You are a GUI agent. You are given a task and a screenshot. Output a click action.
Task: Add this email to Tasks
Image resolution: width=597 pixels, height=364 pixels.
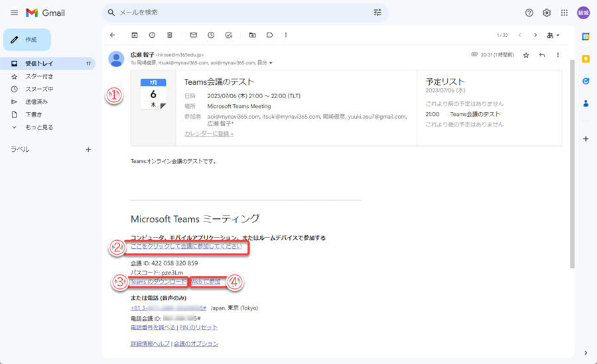tap(228, 35)
